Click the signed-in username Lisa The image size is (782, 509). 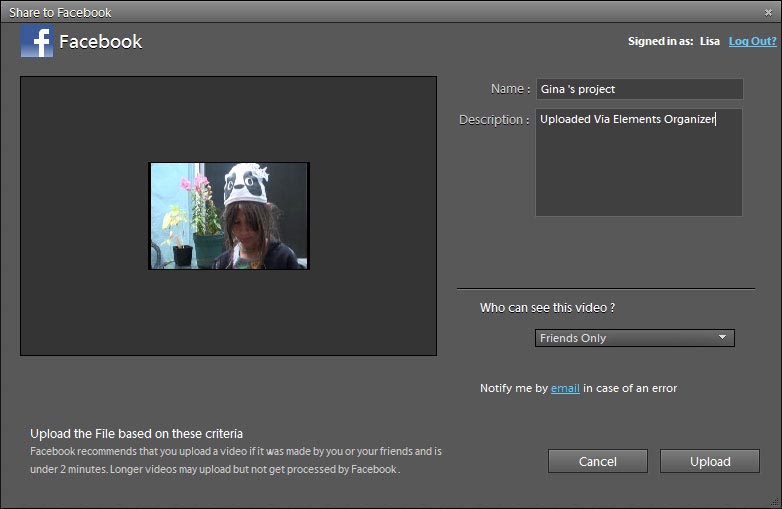pos(707,41)
